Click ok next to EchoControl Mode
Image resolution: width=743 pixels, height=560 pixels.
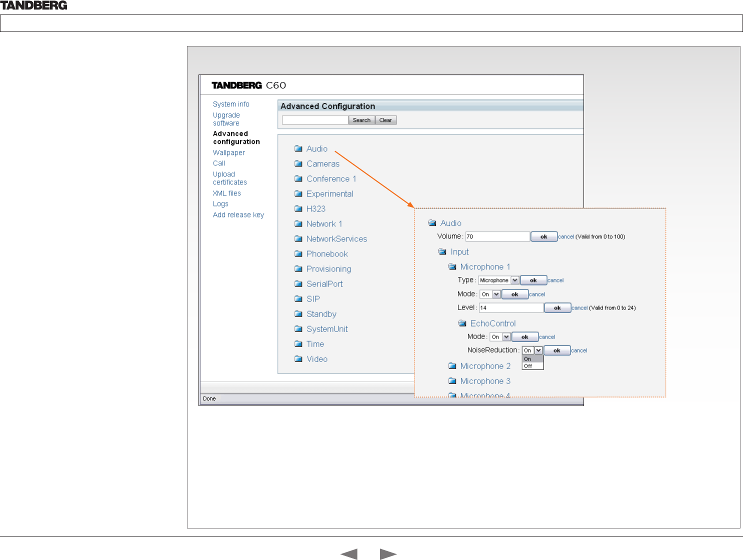[x=525, y=337]
